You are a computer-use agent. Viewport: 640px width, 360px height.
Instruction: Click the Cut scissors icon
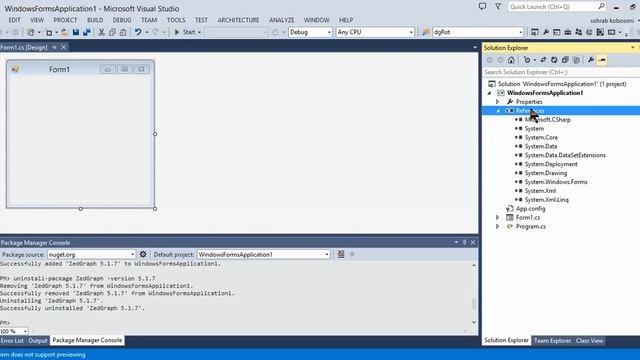[x=102, y=32]
